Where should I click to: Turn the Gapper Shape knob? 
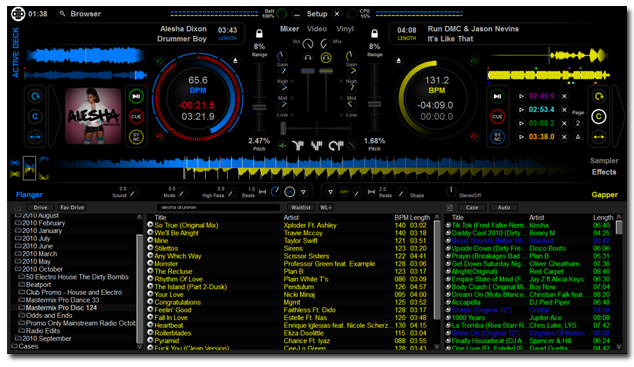(x=402, y=192)
